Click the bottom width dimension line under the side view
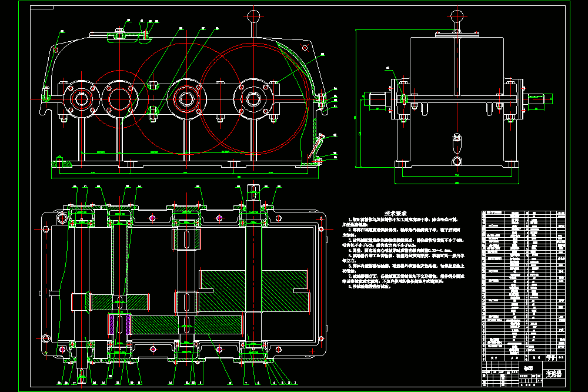The image size is (588, 392). pyautogui.click(x=457, y=184)
